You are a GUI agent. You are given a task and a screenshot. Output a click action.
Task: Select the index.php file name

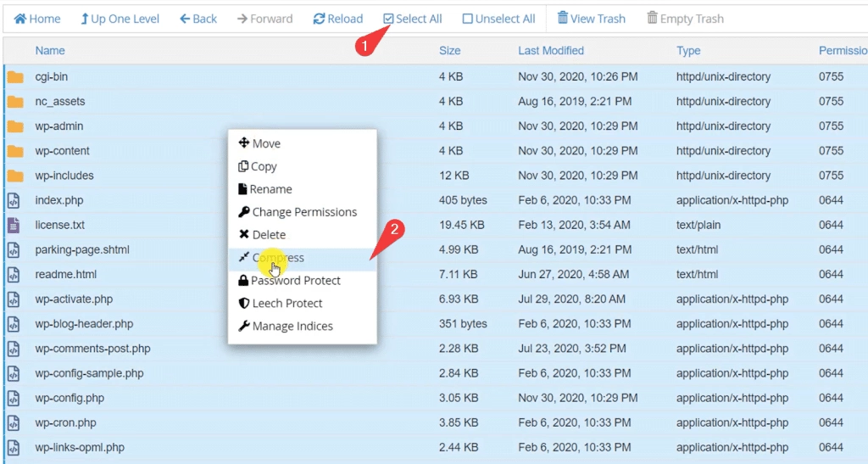[59, 200]
